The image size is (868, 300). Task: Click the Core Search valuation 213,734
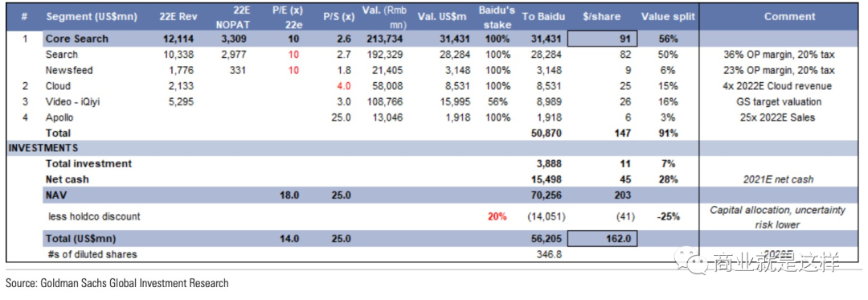(x=385, y=39)
